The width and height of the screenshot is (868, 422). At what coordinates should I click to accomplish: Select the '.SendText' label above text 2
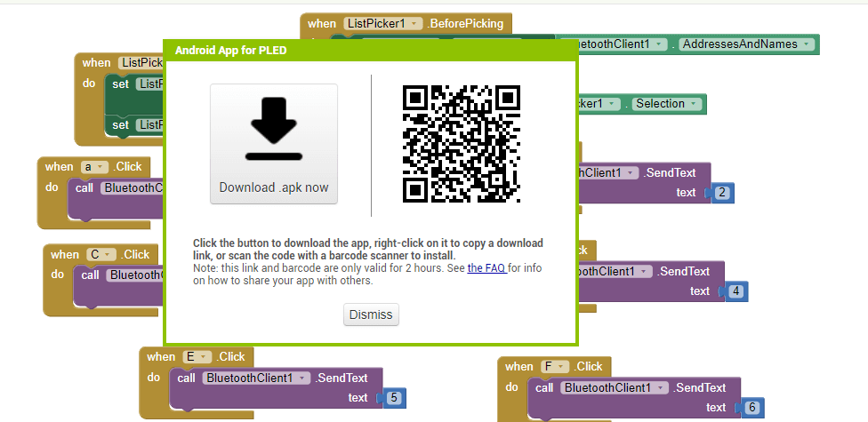tap(670, 172)
